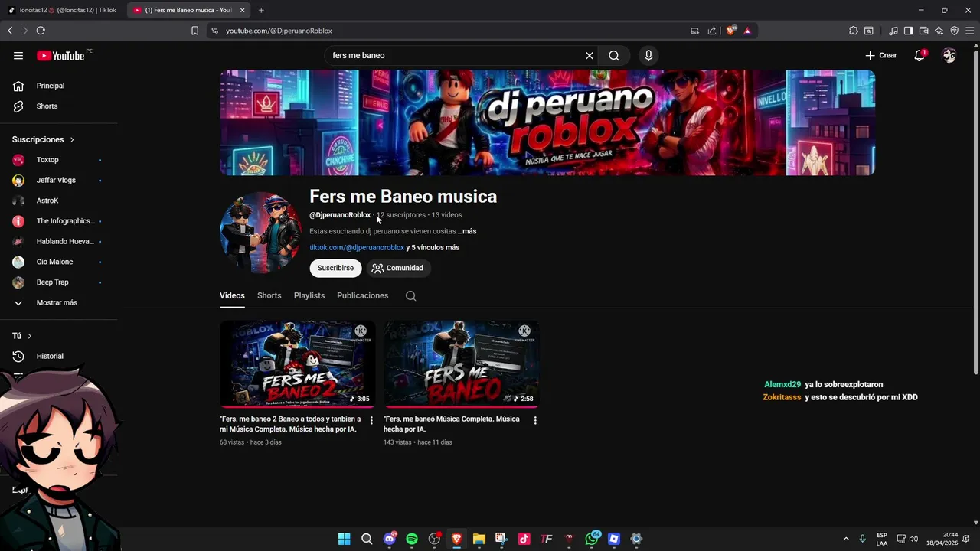
Task: Expand channel description with ...más
Action: coord(467,231)
